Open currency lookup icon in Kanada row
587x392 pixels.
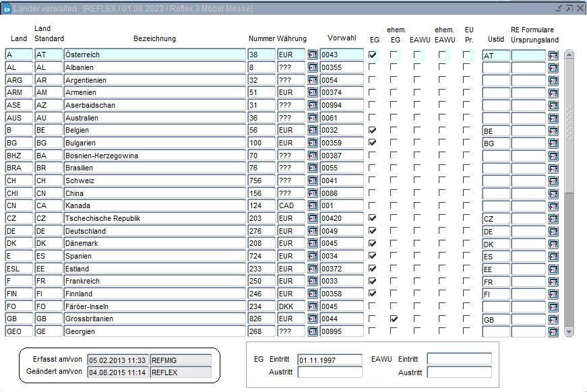(x=313, y=206)
